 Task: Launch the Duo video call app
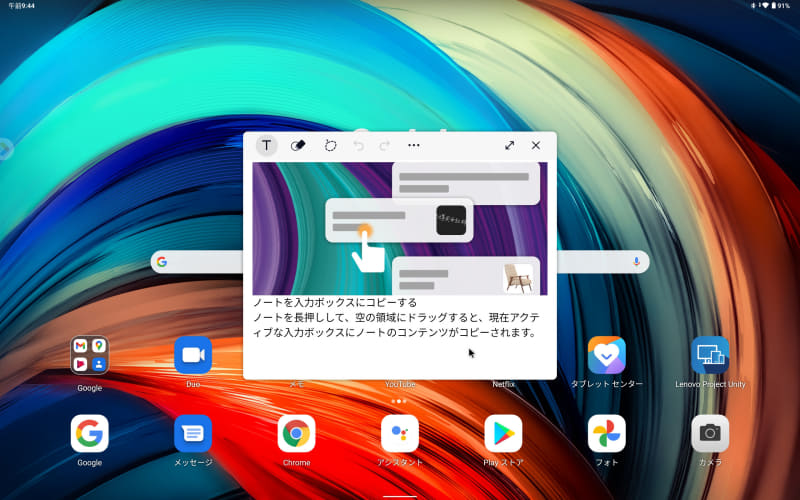[x=193, y=355]
